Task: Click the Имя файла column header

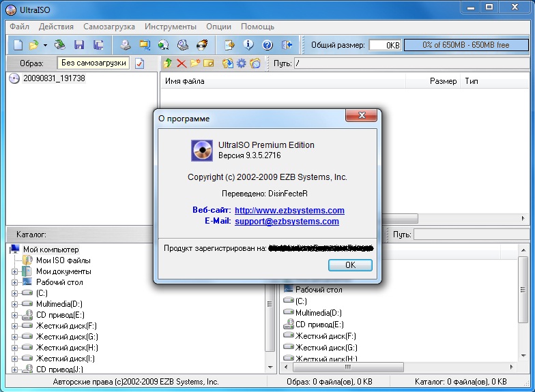Action: point(283,81)
